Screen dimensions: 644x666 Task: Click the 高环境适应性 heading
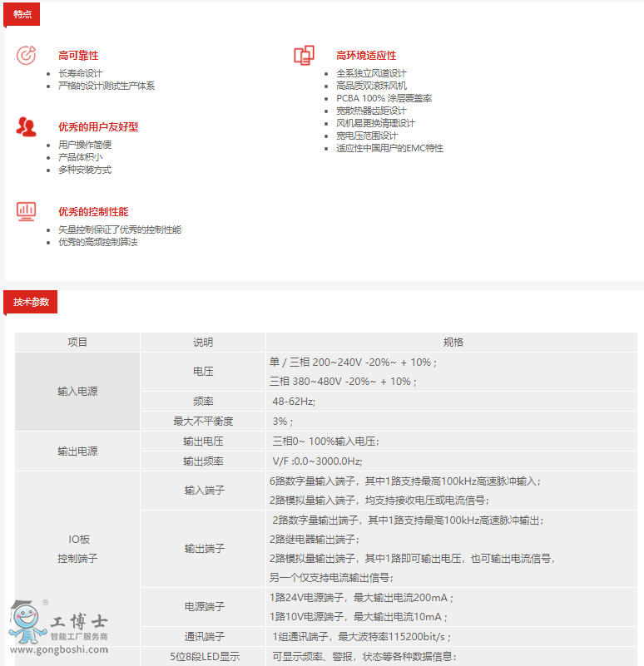point(366,56)
